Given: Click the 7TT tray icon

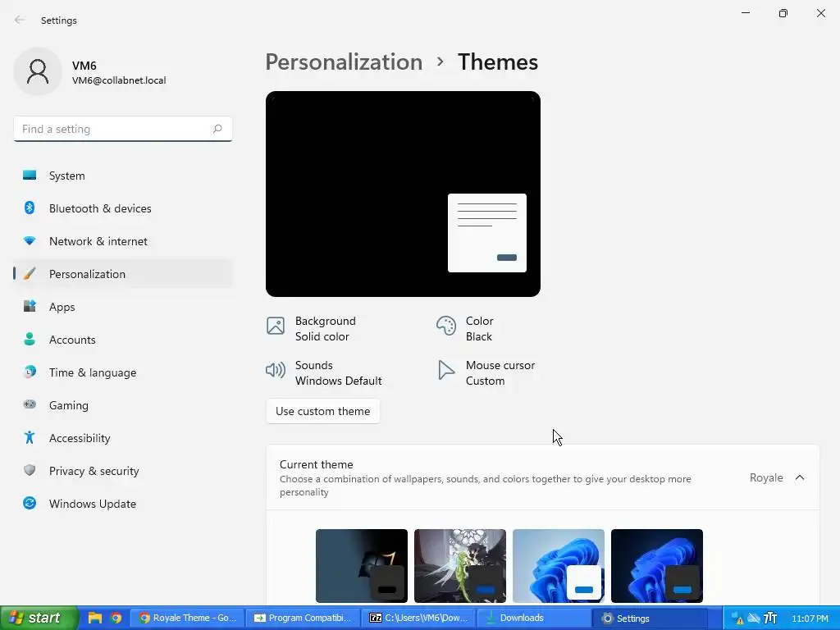Looking at the screenshot, I should (769, 618).
